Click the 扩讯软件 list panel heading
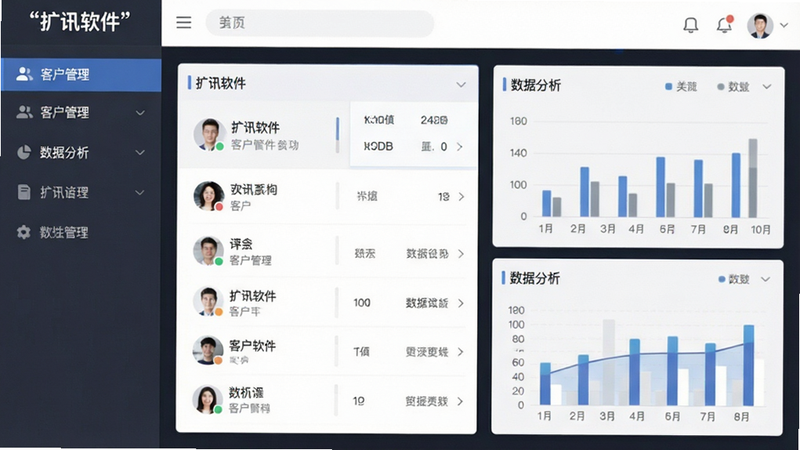 click(x=220, y=83)
